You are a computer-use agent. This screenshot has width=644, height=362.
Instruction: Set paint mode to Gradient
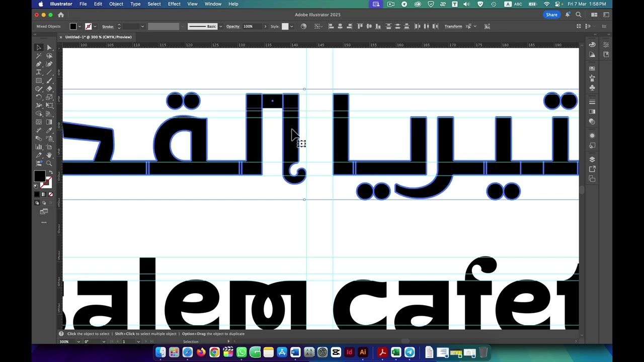(43, 194)
